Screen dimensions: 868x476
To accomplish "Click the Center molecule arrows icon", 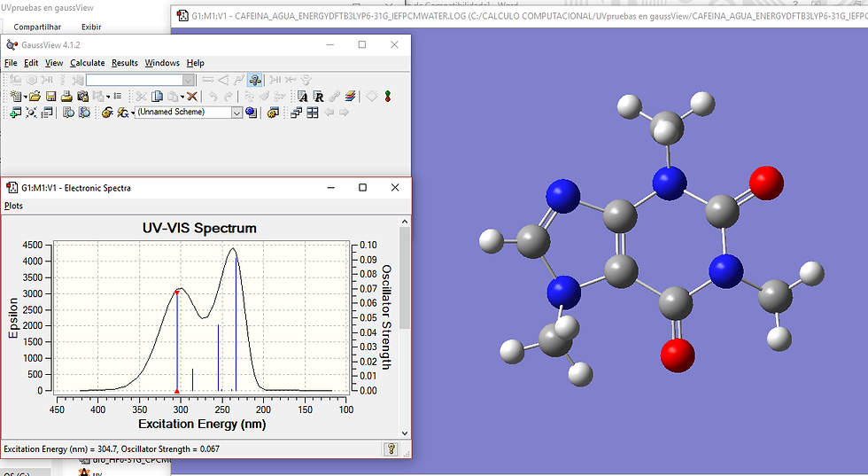I will click(32, 113).
